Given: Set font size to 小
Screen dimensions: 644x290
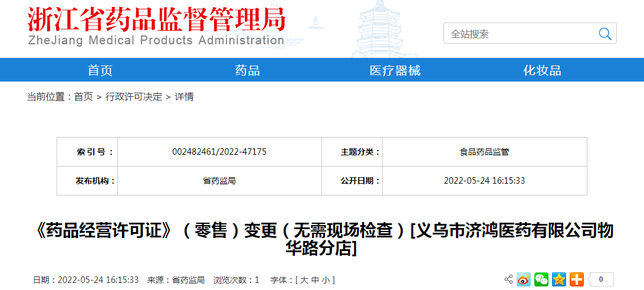Looking at the screenshot, I should [x=326, y=280].
